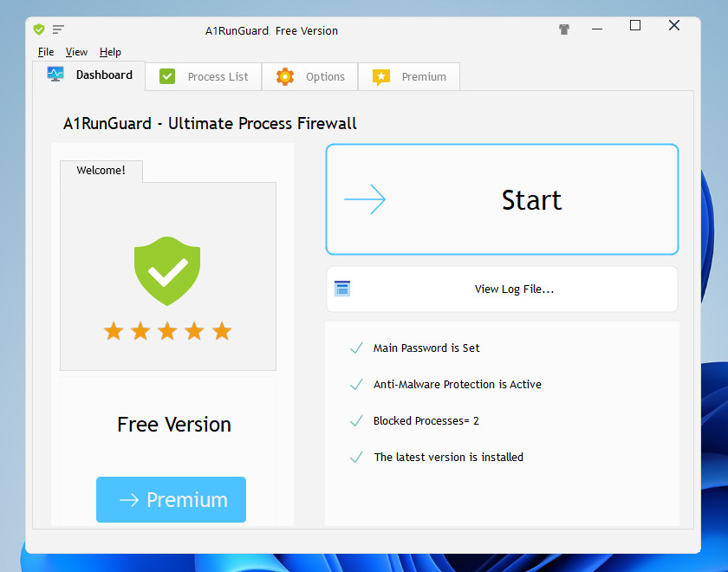
Task: Click the checkmark beside Anti-Malware Protection
Action: coord(356,385)
